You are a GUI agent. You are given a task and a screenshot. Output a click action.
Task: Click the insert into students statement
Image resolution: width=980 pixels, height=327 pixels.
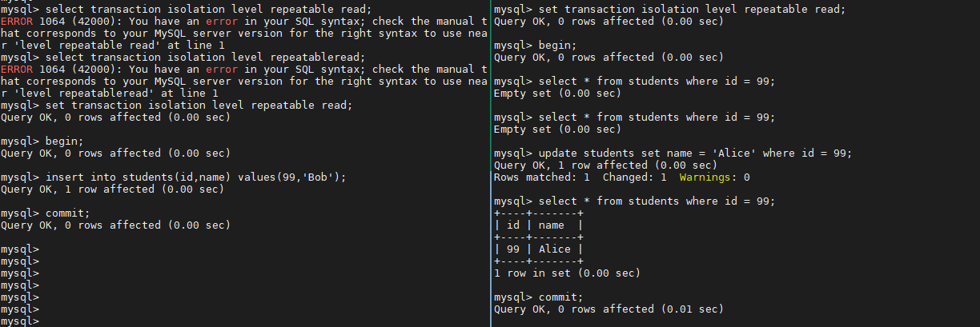click(196, 177)
